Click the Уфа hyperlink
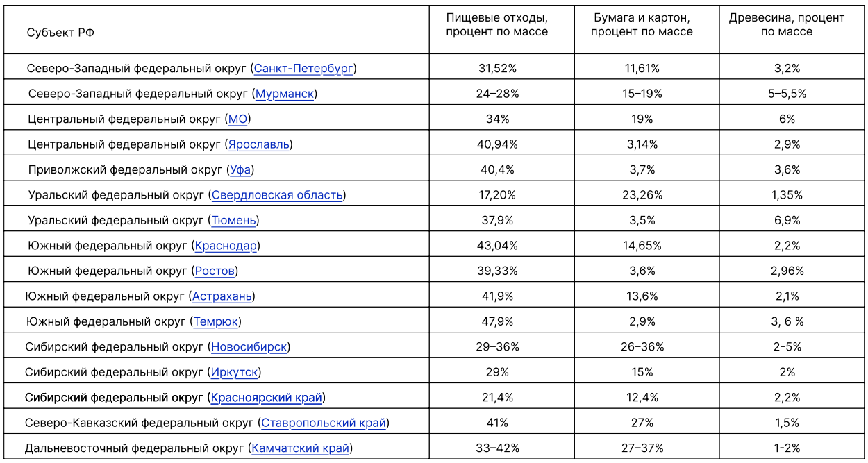868x463 pixels. pos(240,169)
